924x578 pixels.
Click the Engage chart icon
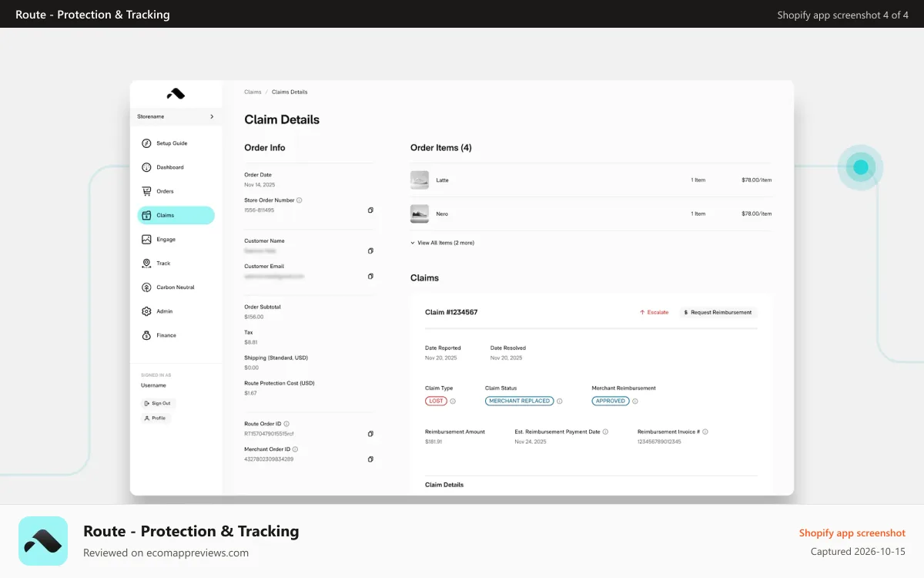pyautogui.click(x=146, y=240)
